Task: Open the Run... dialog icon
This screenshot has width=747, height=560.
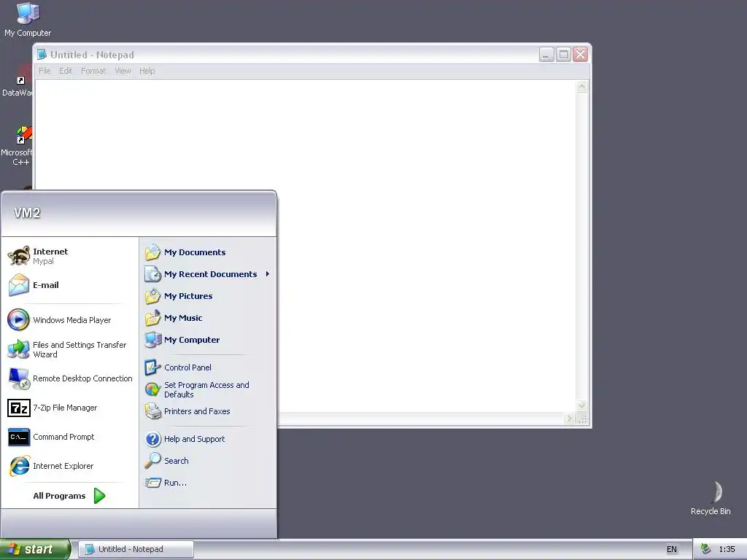Action: click(x=153, y=483)
